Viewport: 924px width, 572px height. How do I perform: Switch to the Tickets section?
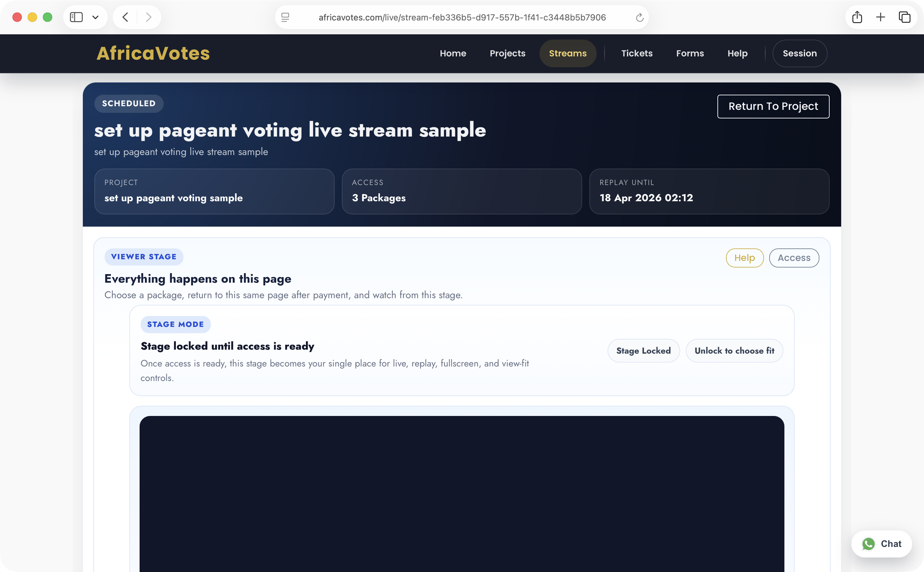coord(637,53)
